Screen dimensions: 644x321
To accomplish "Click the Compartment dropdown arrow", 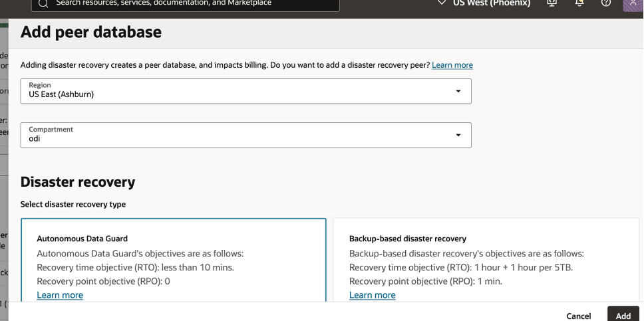I will [458, 135].
